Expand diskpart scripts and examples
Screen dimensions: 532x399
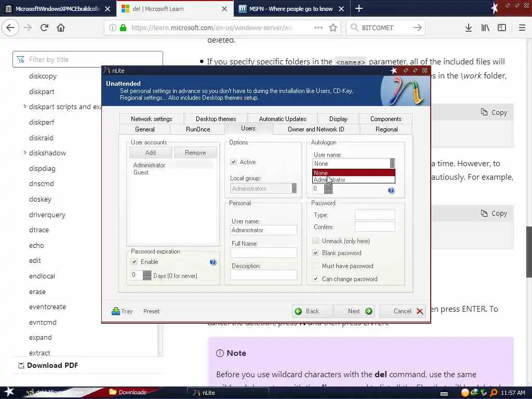point(25,107)
